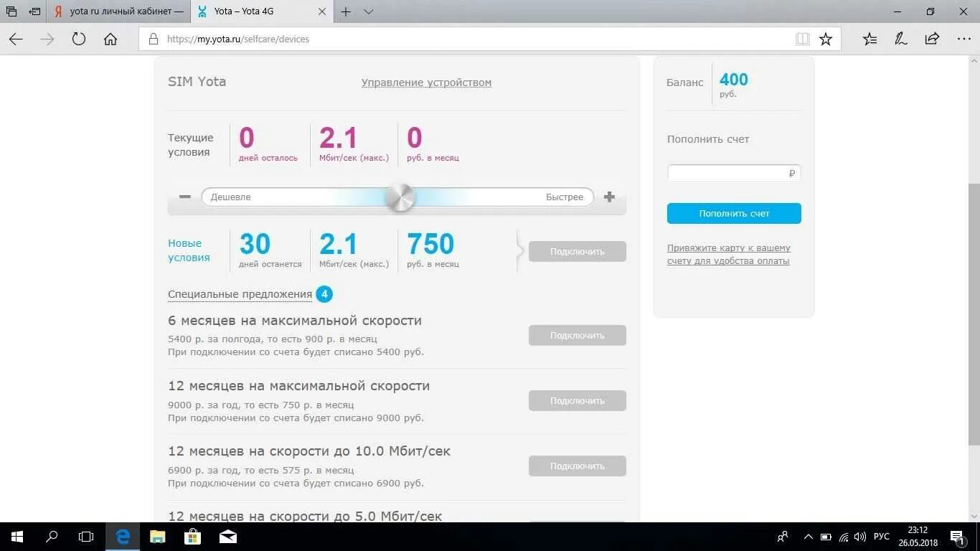Click the share page icon

(x=932, y=39)
